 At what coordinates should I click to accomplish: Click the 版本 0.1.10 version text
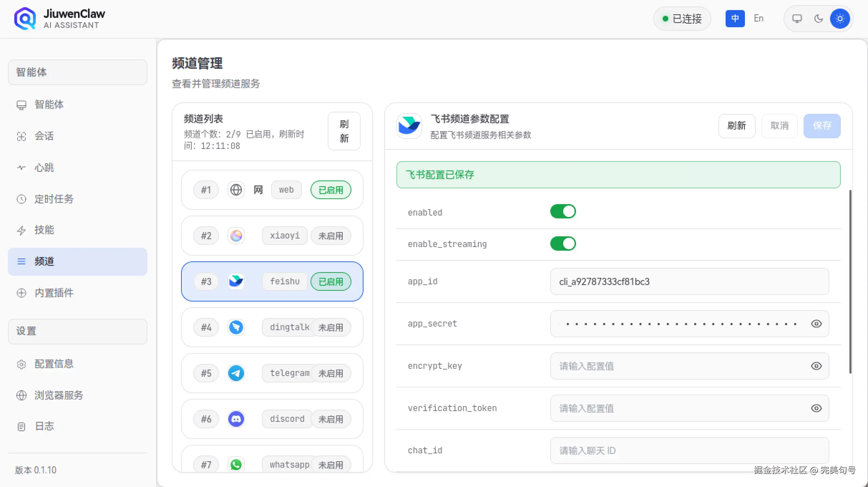pyautogui.click(x=36, y=470)
